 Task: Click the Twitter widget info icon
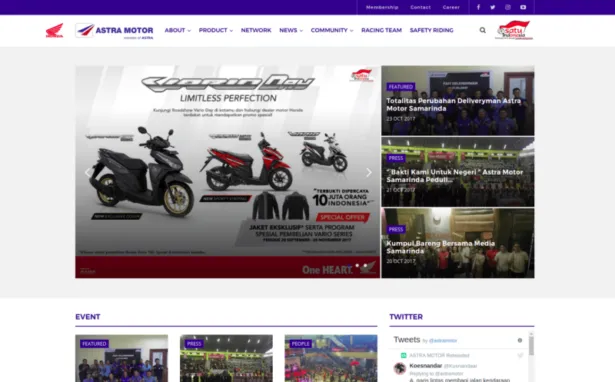coord(520,340)
